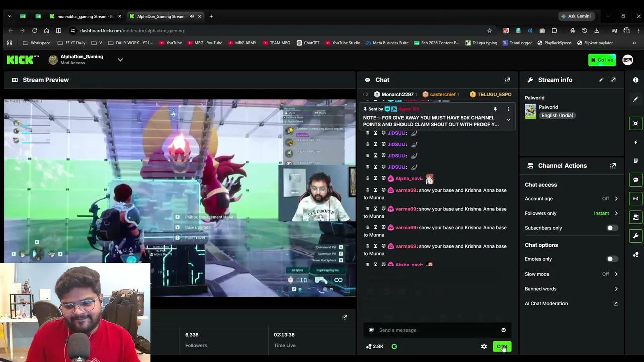The height and width of the screenshot is (362, 644).
Task: Click the Ask Gemini button
Action: 576,16
